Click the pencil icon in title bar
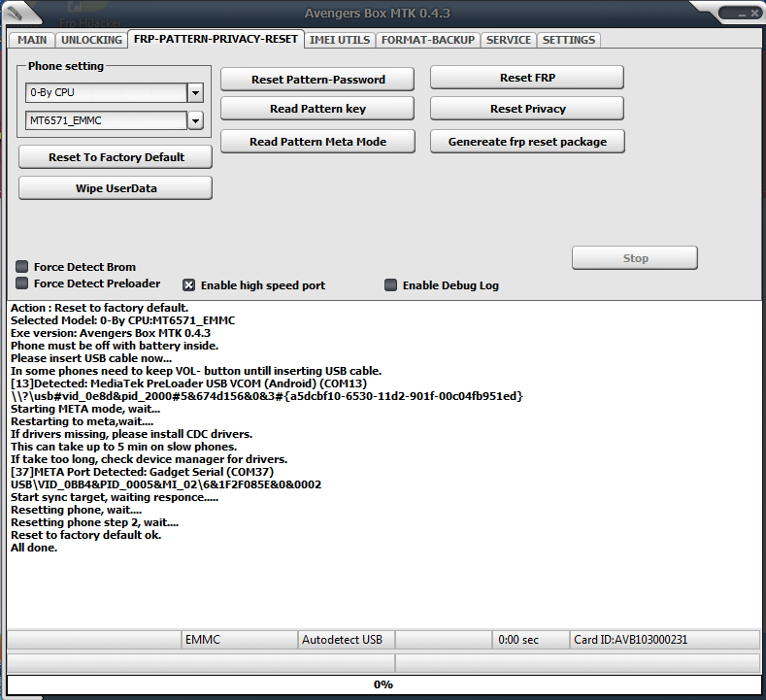This screenshot has height=700, width=766. click(x=15, y=13)
